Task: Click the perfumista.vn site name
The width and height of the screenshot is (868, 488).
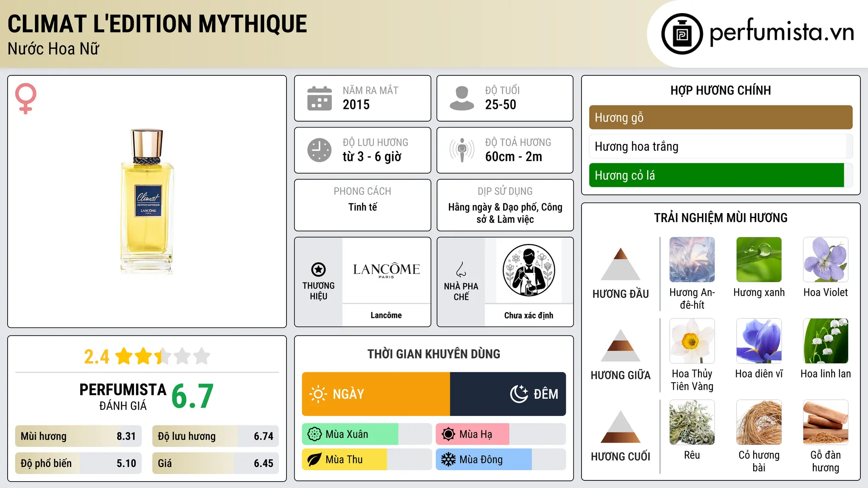Action: pos(782,33)
